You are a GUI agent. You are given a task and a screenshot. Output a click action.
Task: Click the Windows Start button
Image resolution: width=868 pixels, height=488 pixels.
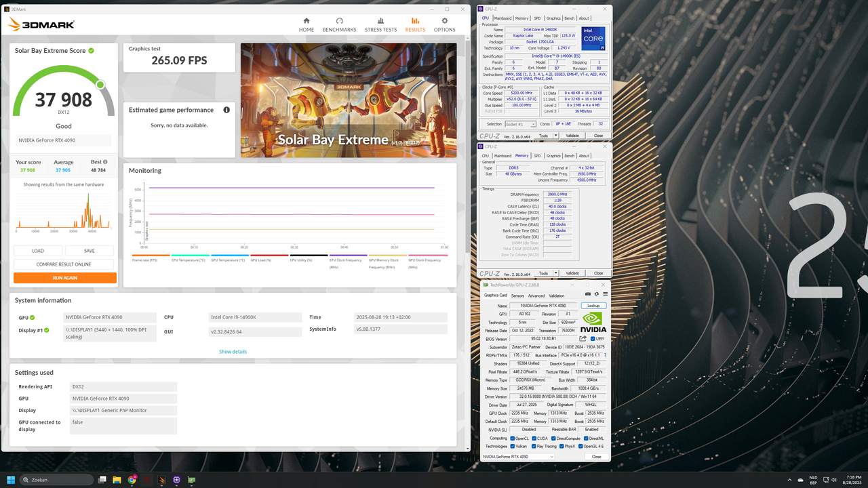[12, 479]
